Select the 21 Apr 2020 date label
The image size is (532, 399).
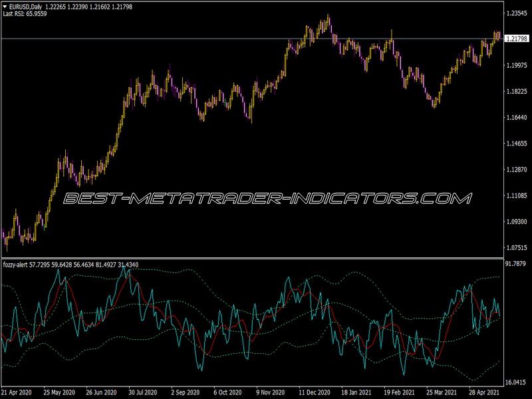coord(16,392)
